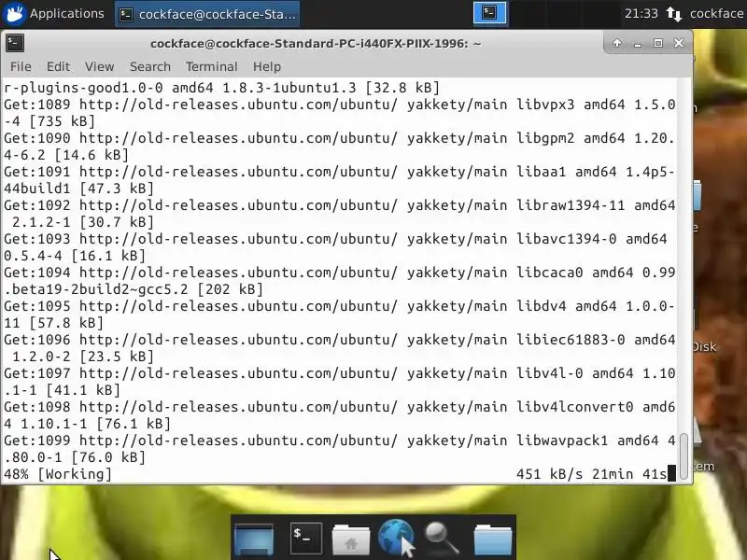Click the roll-up arrow window button
The height and width of the screenshot is (560, 747).
click(x=617, y=43)
